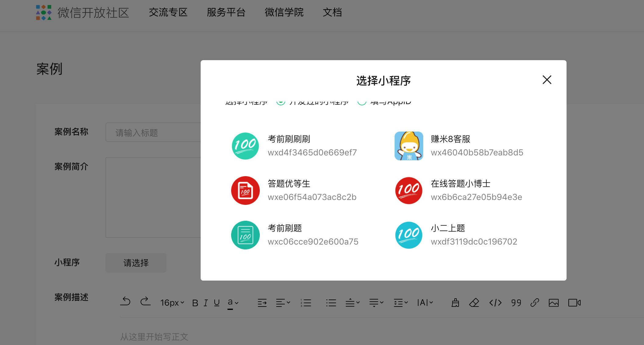
Task: Insert a blockquote with quote icon
Action: (x=516, y=303)
